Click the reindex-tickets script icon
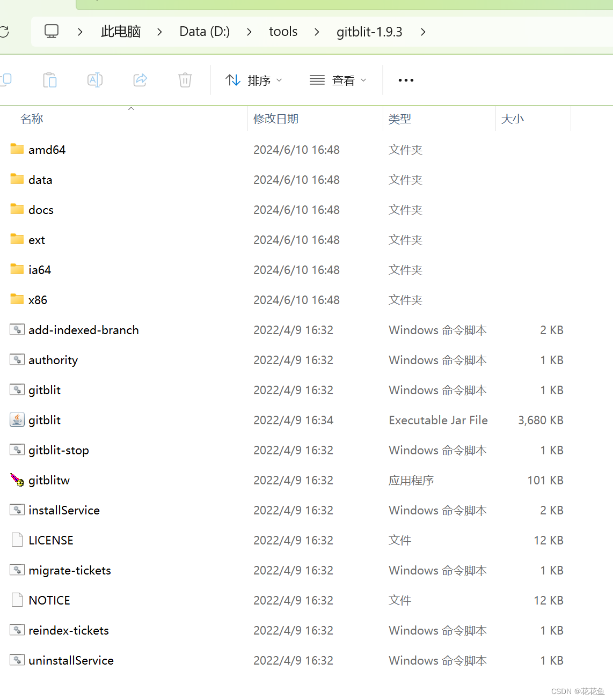Image resolution: width=613 pixels, height=700 pixels. (x=17, y=630)
